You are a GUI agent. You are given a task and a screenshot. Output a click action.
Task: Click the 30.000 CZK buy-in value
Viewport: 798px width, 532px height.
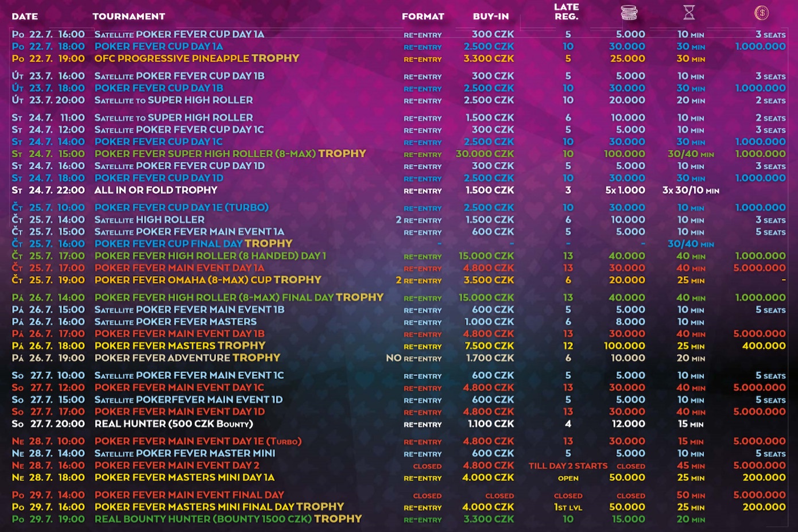tap(485, 154)
